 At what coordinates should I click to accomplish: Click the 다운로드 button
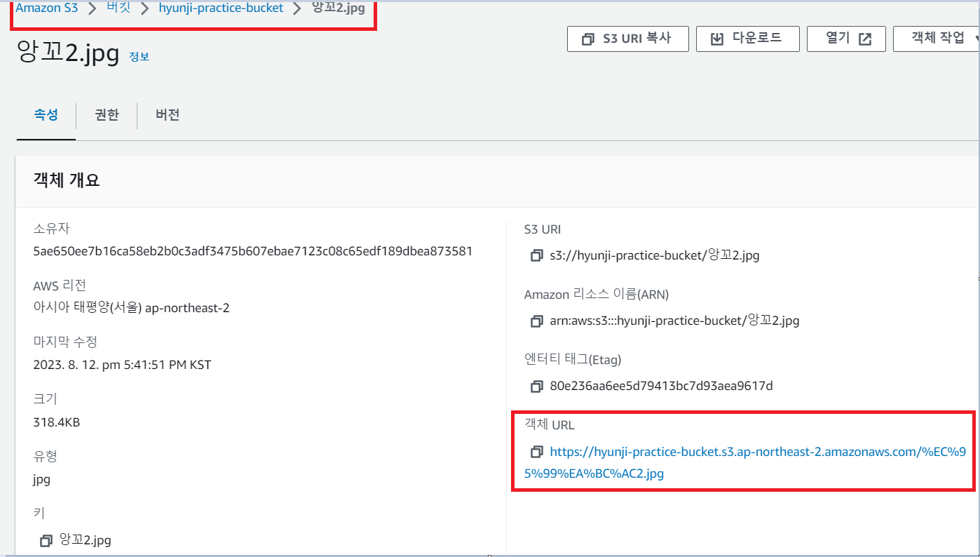(x=747, y=39)
